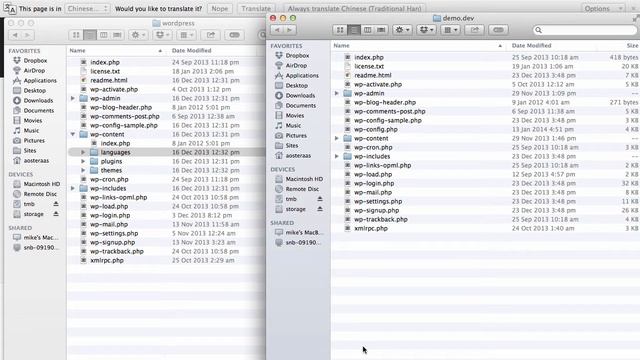Expand wp-content folder in demo.dev window
The height and width of the screenshot is (360, 640).
(x=337, y=138)
